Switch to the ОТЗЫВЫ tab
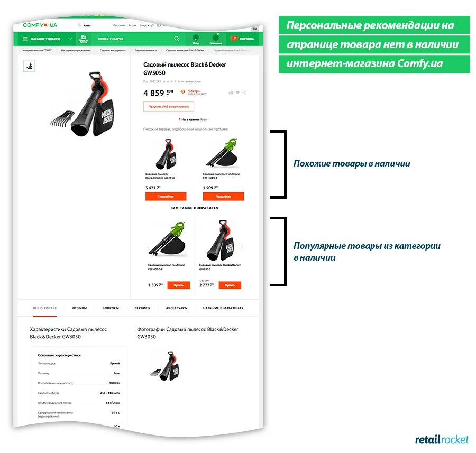 (79, 308)
